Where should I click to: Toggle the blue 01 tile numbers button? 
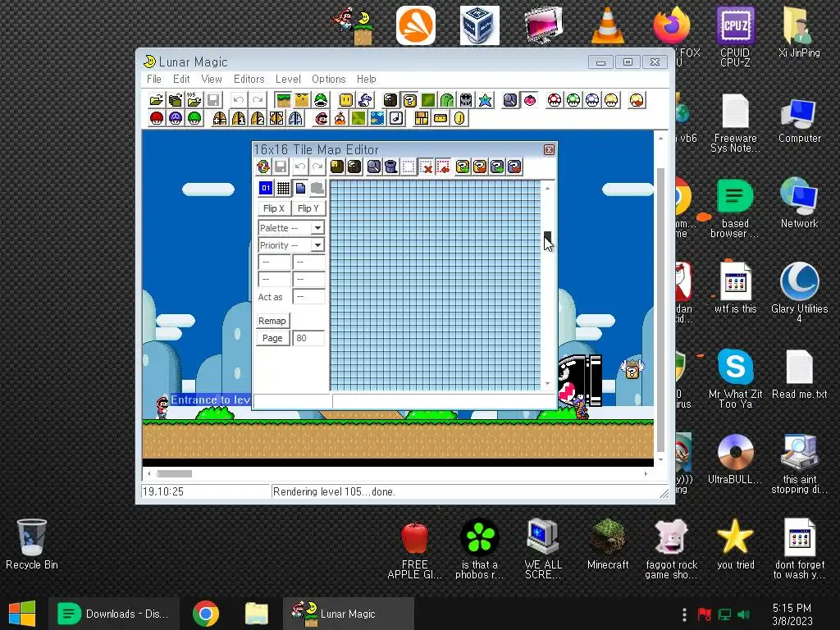[x=266, y=188]
